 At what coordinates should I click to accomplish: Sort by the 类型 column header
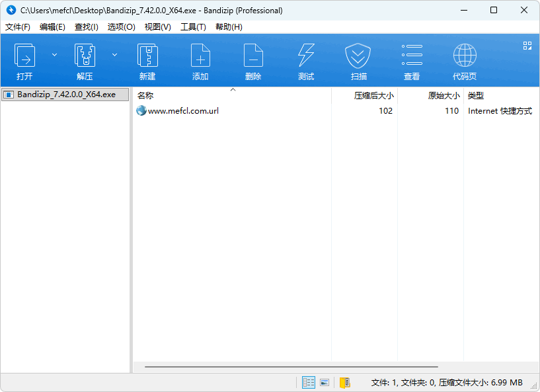click(501, 95)
